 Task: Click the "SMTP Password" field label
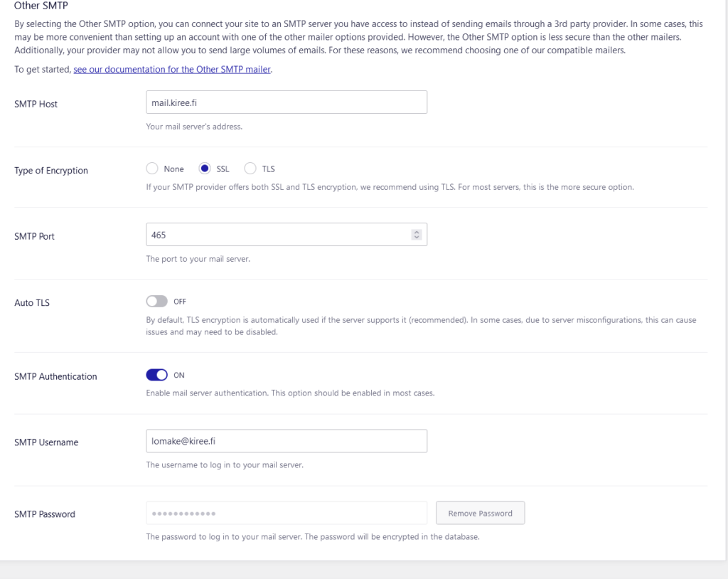45,514
